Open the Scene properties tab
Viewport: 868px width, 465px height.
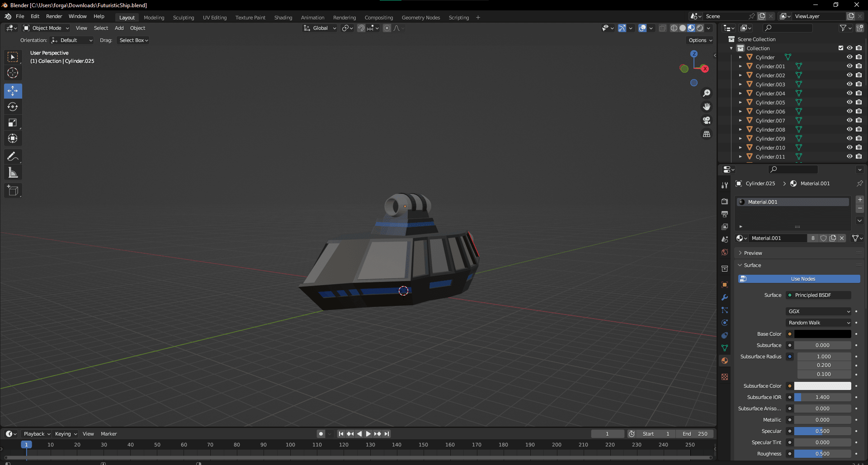pos(725,240)
